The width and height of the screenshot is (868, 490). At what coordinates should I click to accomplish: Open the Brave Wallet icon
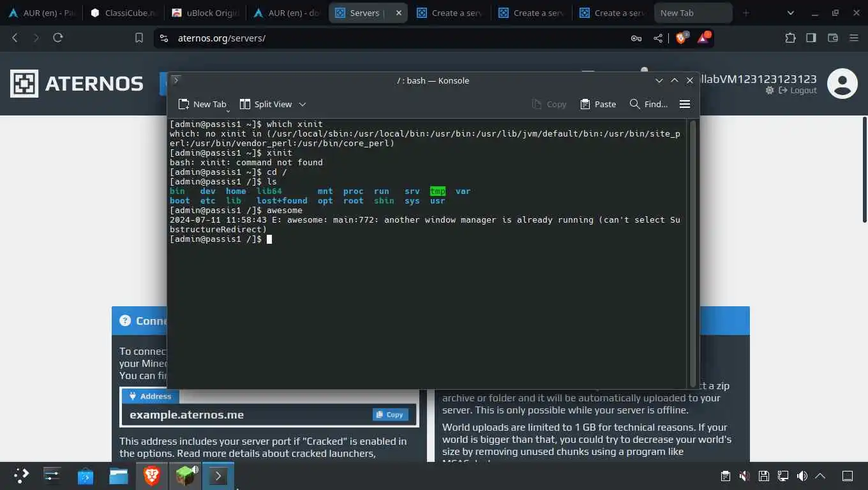[x=832, y=38]
